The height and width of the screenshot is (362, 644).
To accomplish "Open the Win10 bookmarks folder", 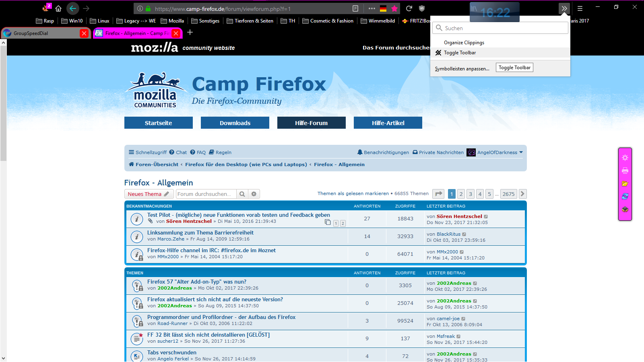I will (72, 21).
